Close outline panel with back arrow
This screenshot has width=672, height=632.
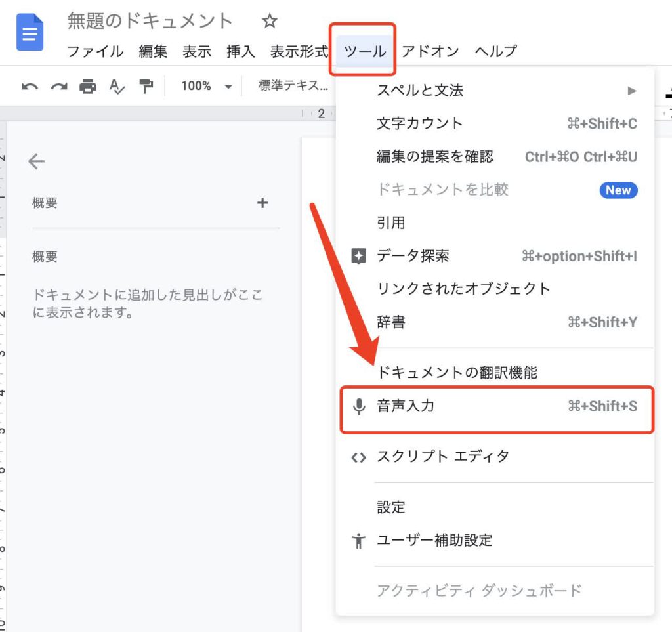click(37, 161)
